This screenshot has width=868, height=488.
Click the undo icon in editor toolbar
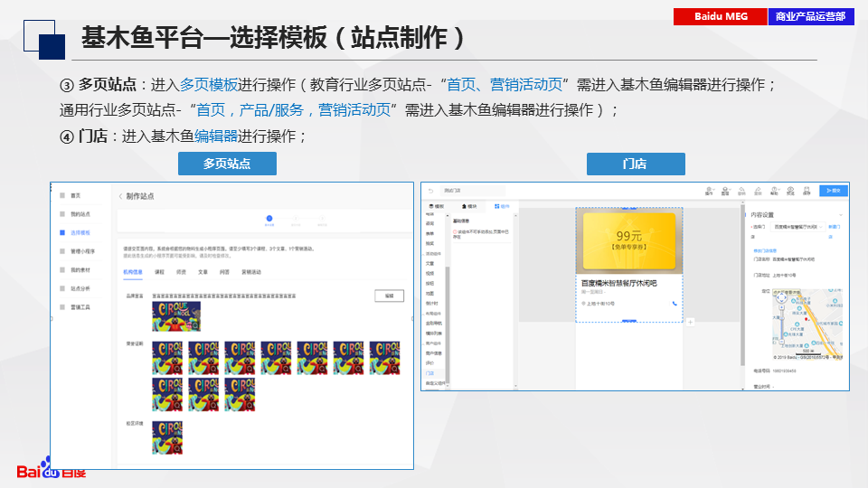pos(741,191)
